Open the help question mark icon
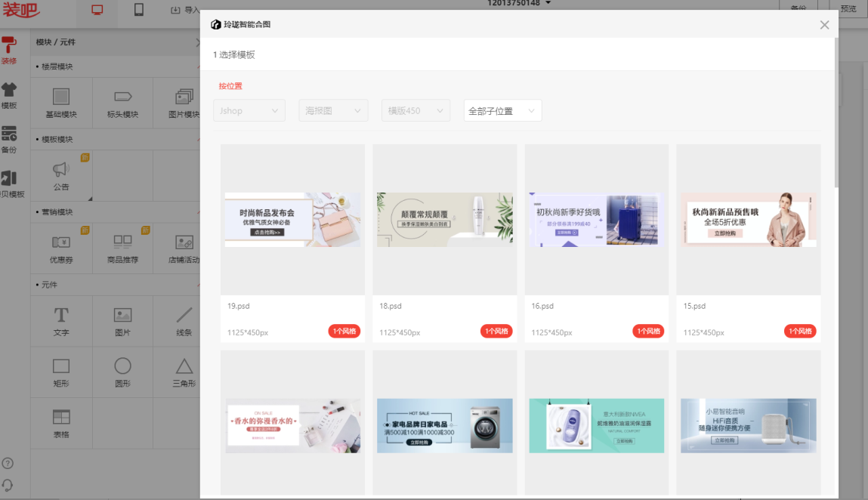Image resolution: width=868 pixels, height=500 pixels. click(x=8, y=464)
